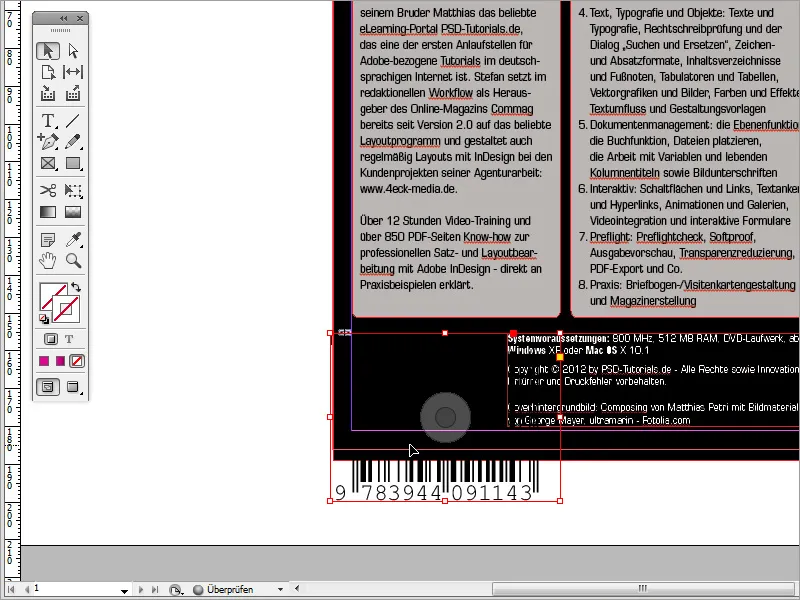The height and width of the screenshot is (600, 800).
Task: Click the yellow live corners square handle
Action: (560, 357)
